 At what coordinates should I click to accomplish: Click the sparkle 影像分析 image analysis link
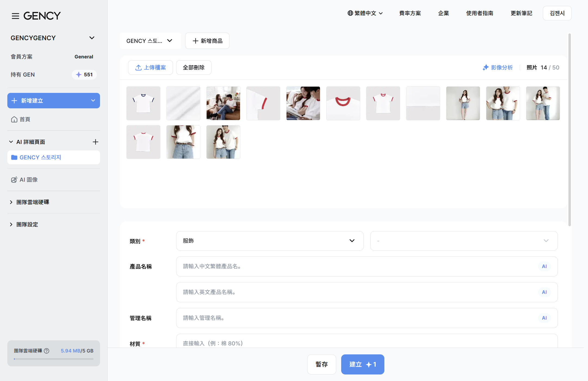coord(497,67)
